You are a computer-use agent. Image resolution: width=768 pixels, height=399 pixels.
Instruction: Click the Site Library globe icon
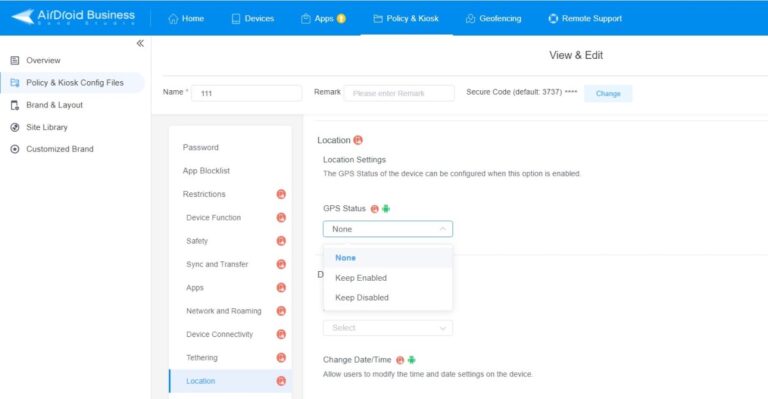(15, 127)
